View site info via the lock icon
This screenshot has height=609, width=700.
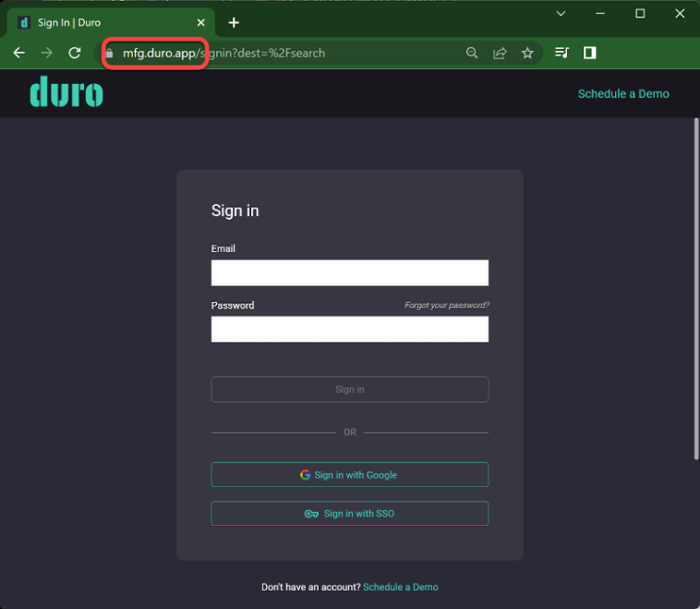[109, 54]
